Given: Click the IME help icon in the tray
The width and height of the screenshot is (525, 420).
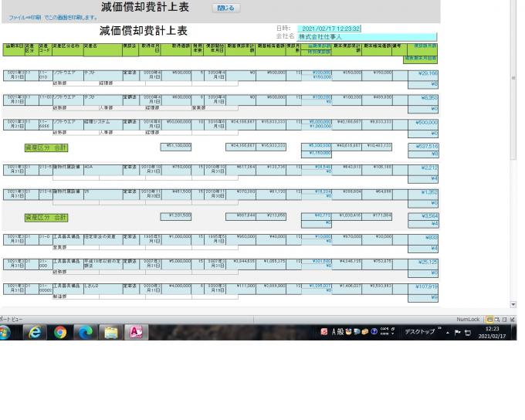Looking at the screenshot, I should tap(374, 331).
